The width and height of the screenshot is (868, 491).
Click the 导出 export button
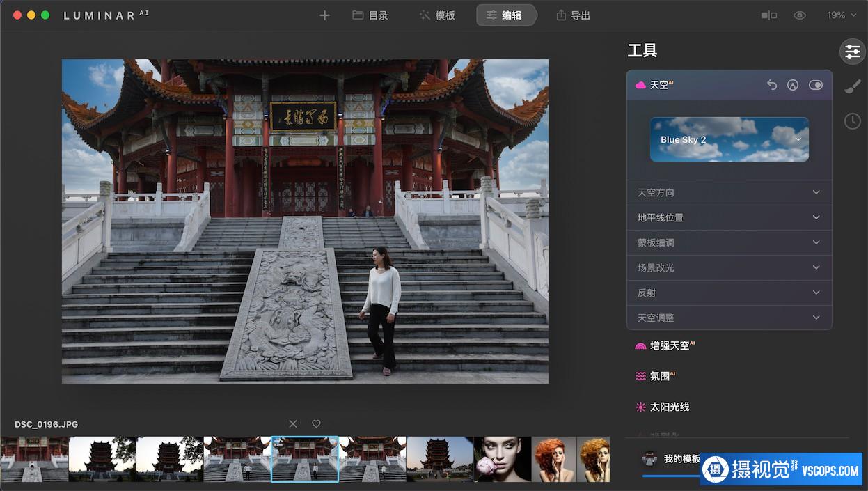click(x=573, y=15)
